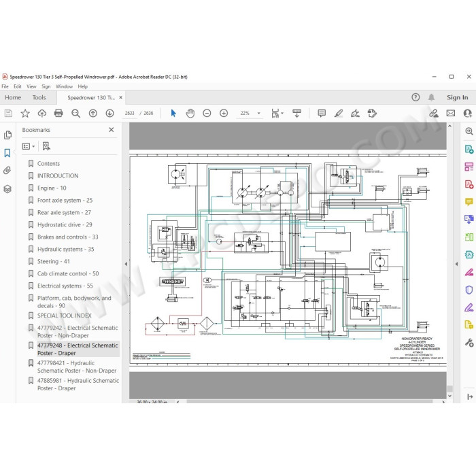476x476 pixels.
Task: Open Electrical systems - 55 bookmark
Action: tap(65, 286)
